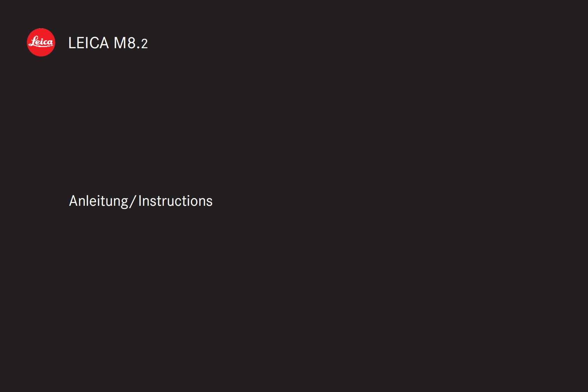Image resolution: width=588 pixels, height=392 pixels.
Task: Click the final A of LEICA title
Action: pyautogui.click(x=104, y=43)
